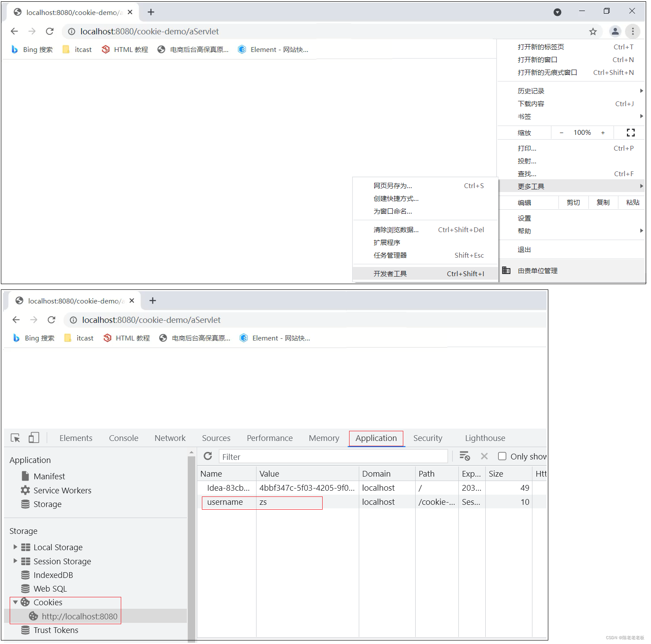
Task: Click the clear all cookies icon
Action: (465, 456)
